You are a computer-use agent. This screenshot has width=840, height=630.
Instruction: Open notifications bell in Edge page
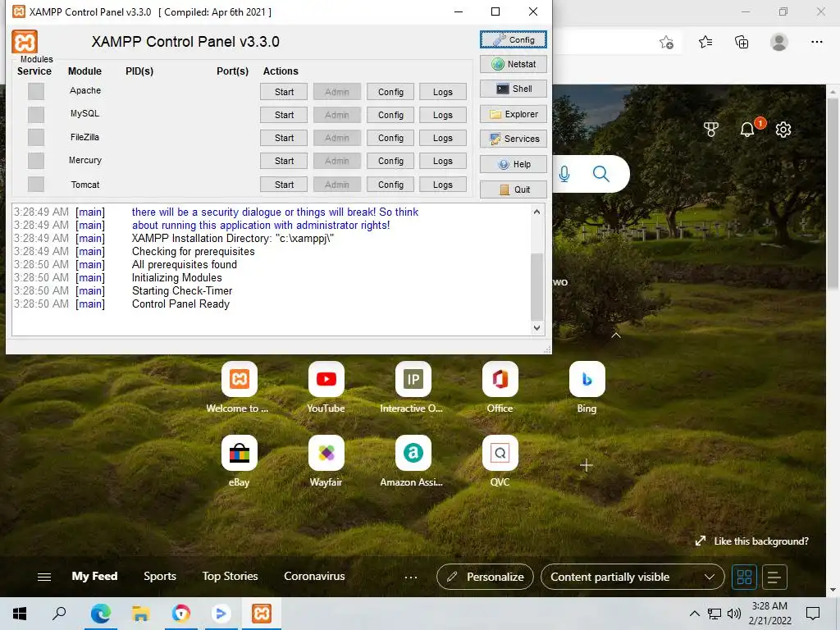[748, 129]
